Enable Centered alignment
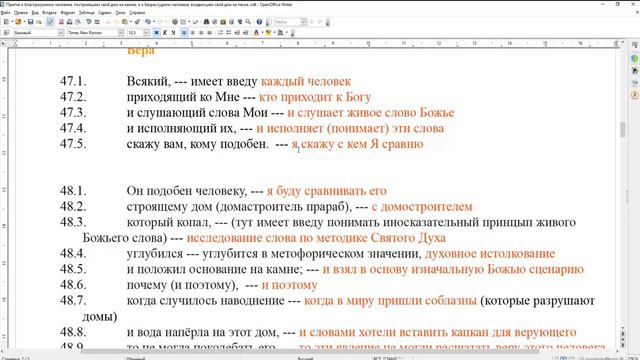This screenshot has width=640, height=360. click(x=193, y=33)
